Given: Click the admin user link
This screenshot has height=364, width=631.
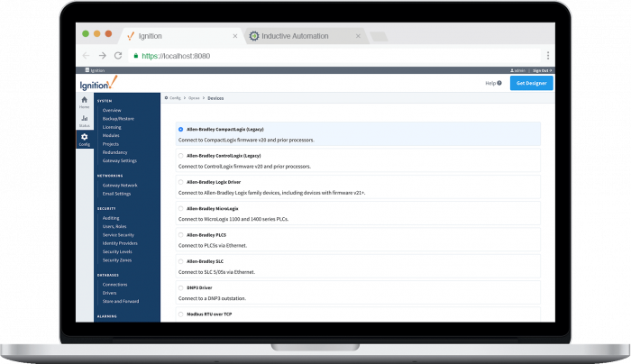Looking at the screenshot, I should coord(517,70).
